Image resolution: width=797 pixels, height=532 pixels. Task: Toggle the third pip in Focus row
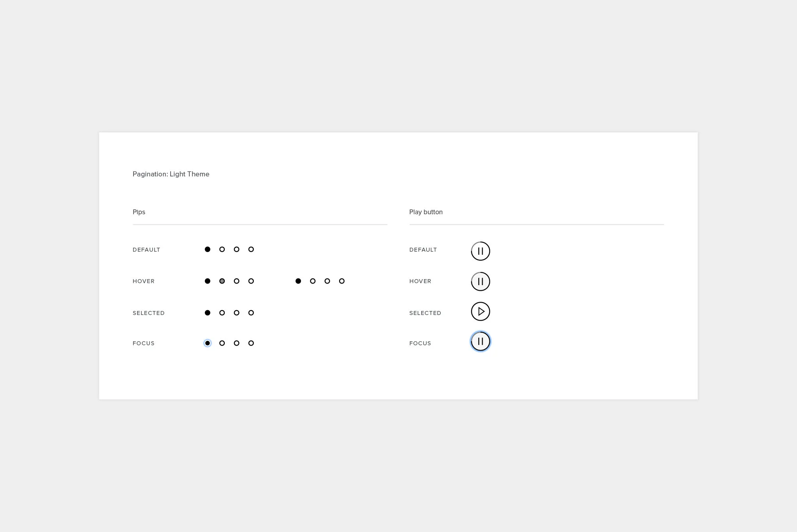tap(236, 343)
